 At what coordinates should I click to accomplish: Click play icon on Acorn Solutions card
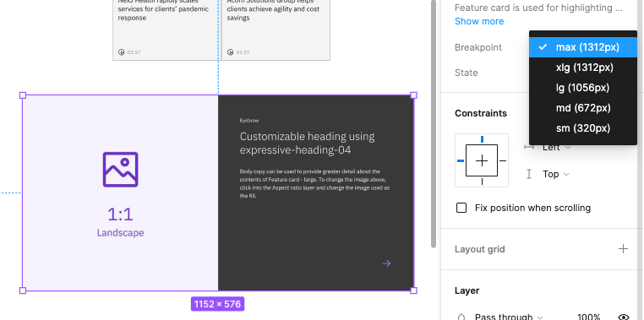click(231, 52)
